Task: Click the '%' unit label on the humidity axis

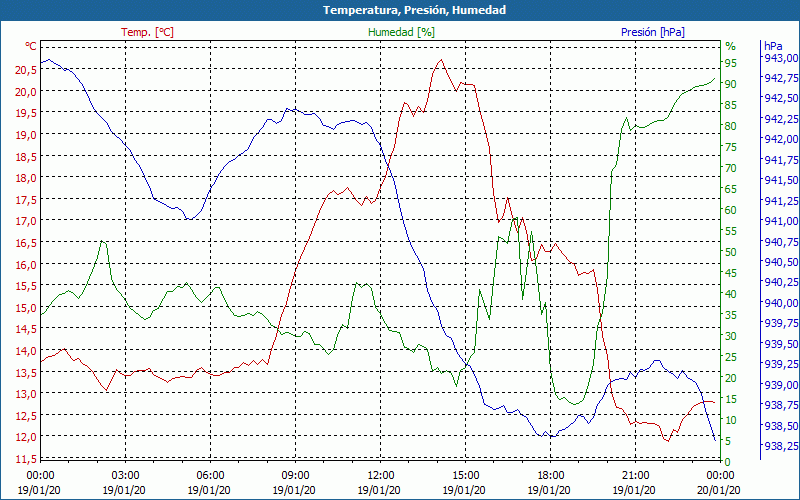Action: click(731, 46)
